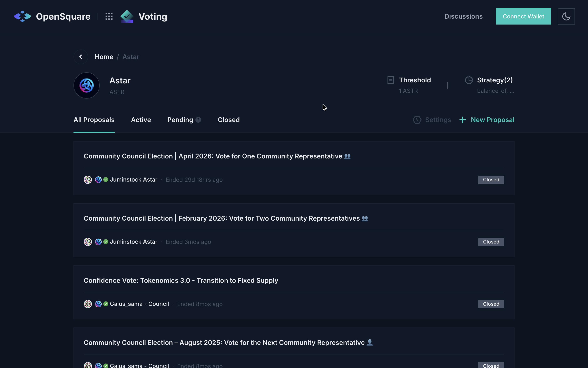
Task: Open the Settings link
Action: click(438, 120)
